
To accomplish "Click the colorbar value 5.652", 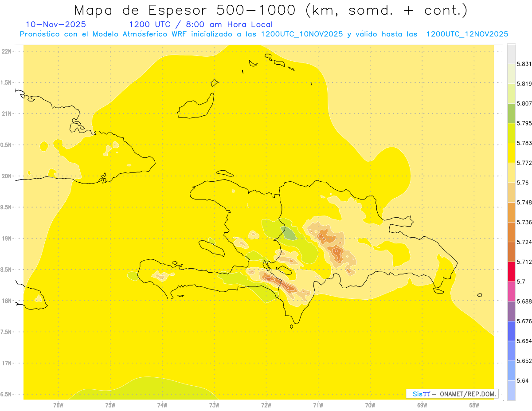I will pyautogui.click(x=524, y=361).
